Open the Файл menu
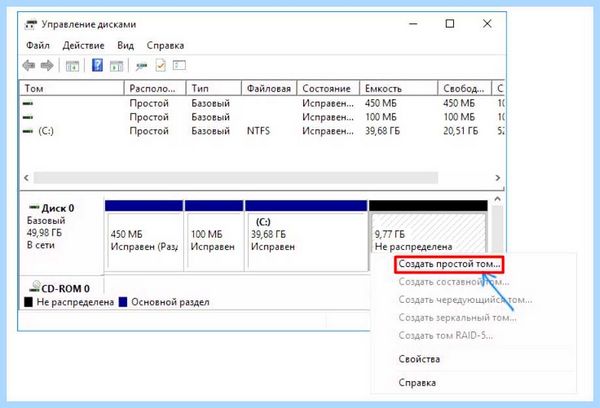The image size is (600, 408). [x=38, y=46]
